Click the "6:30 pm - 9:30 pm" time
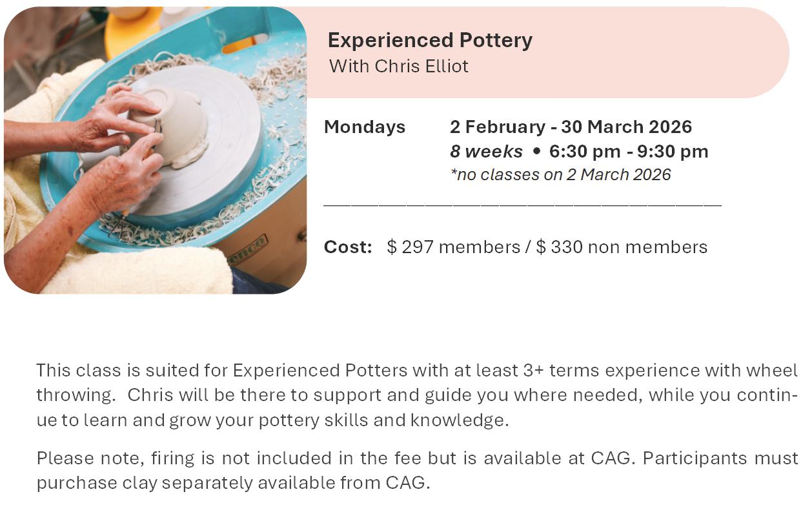 point(629,152)
